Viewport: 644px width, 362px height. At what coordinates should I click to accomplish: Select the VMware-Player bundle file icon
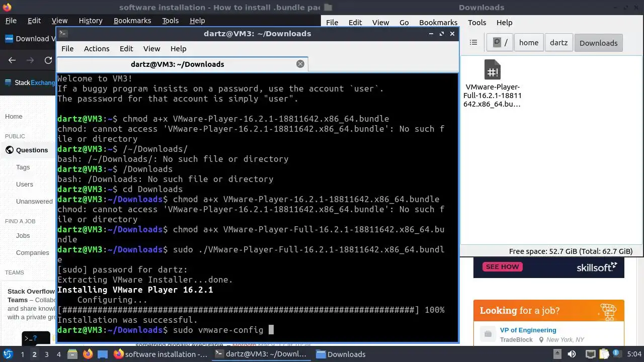point(492,70)
